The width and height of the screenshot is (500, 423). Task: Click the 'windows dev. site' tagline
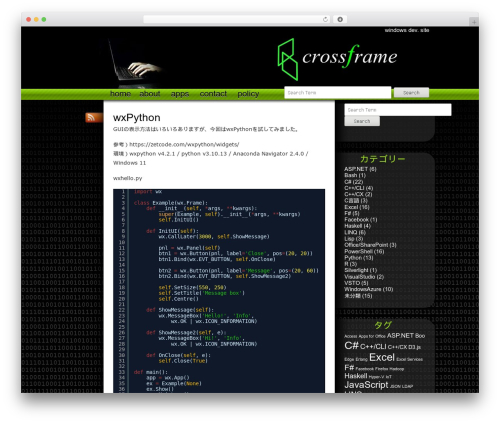[x=407, y=30]
